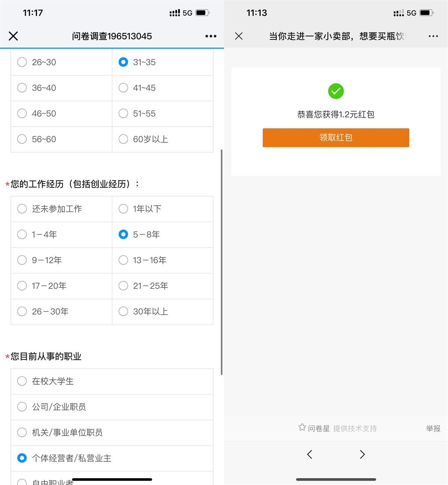The height and width of the screenshot is (485, 448).
Task: Close the 问卷调查196513045 survey page
Action: point(13,36)
